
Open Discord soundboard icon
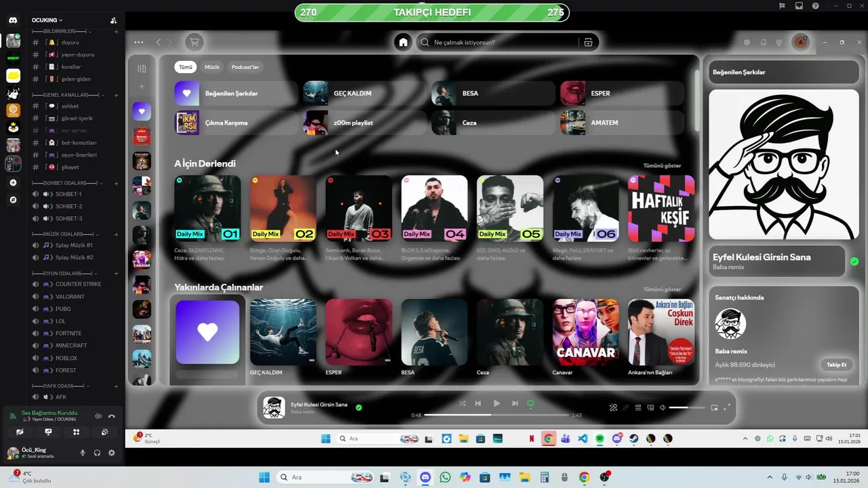(x=105, y=432)
